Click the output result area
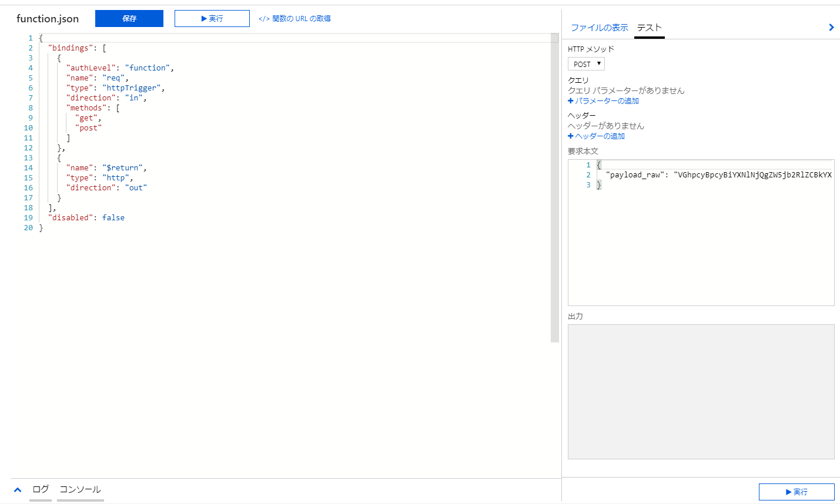Image resolution: width=840 pixels, height=504 pixels. tap(701, 392)
